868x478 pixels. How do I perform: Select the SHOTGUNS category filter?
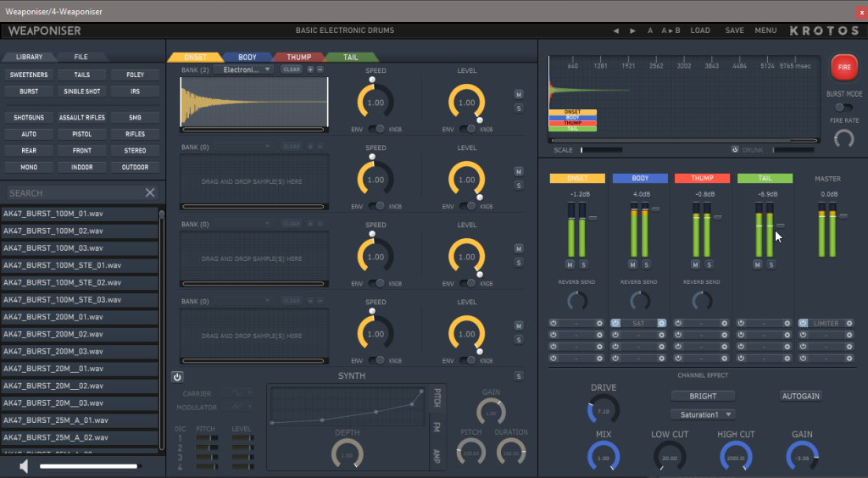tap(29, 118)
